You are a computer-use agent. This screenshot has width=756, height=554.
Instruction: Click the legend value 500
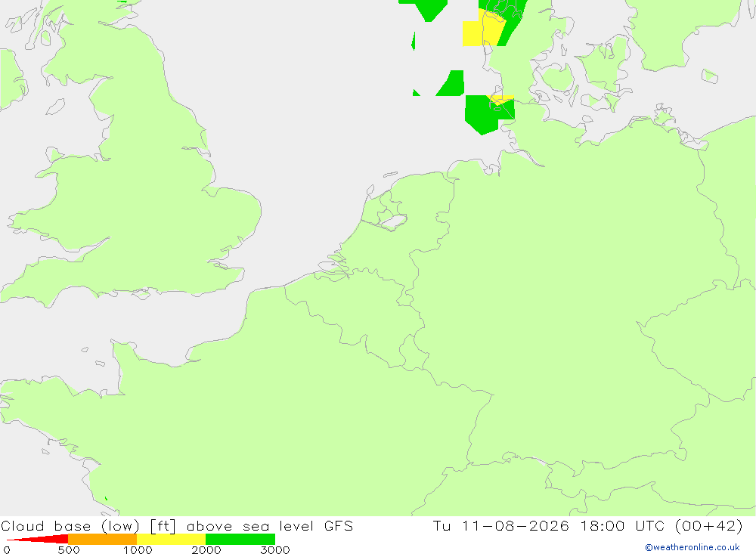[69, 549]
